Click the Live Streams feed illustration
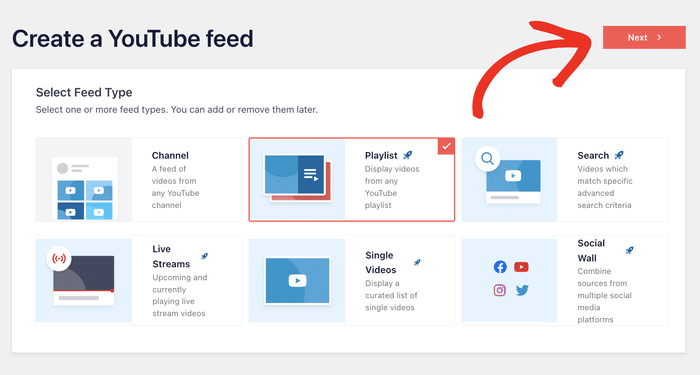Image resolution: width=700 pixels, height=375 pixels. [x=84, y=280]
